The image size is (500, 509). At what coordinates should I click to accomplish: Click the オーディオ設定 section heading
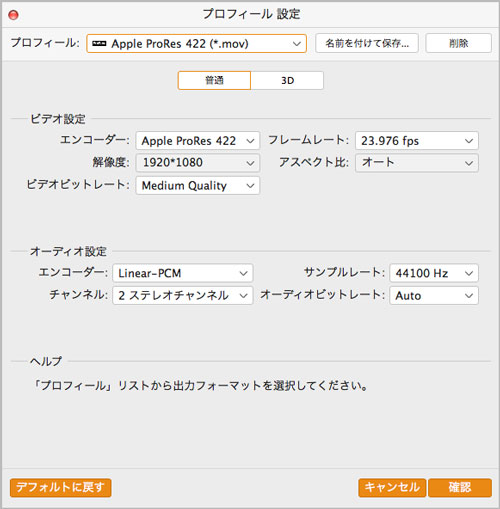point(68,251)
